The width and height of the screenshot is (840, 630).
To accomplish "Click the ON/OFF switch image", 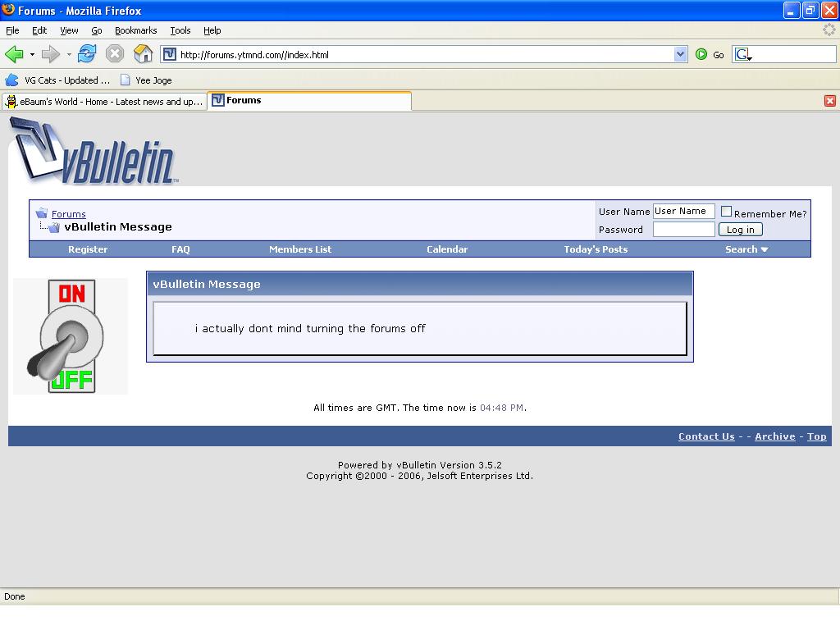I will point(71,336).
